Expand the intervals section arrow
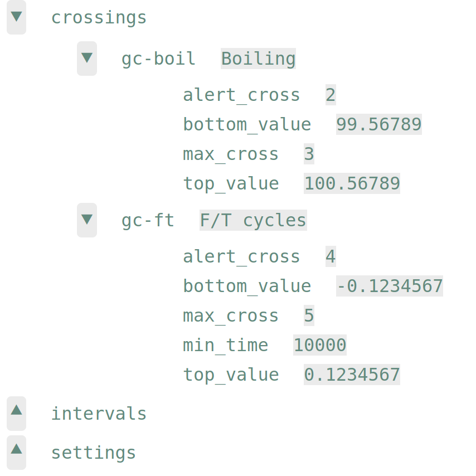Viewport: 476px width, 476px height. 16,413
